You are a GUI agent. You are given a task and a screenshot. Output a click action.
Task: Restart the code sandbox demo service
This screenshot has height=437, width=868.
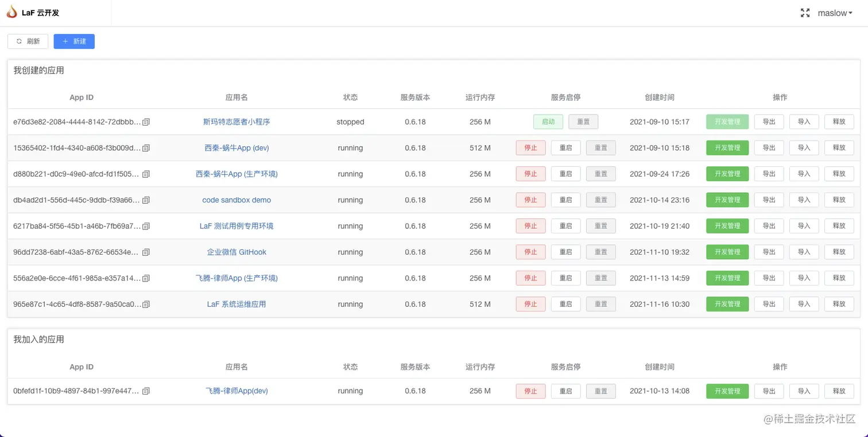565,200
